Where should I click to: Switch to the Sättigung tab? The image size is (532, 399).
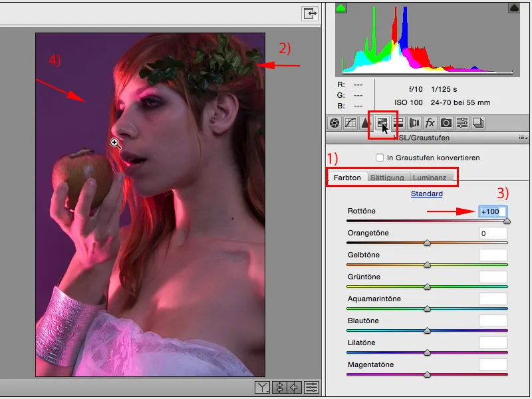point(387,178)
